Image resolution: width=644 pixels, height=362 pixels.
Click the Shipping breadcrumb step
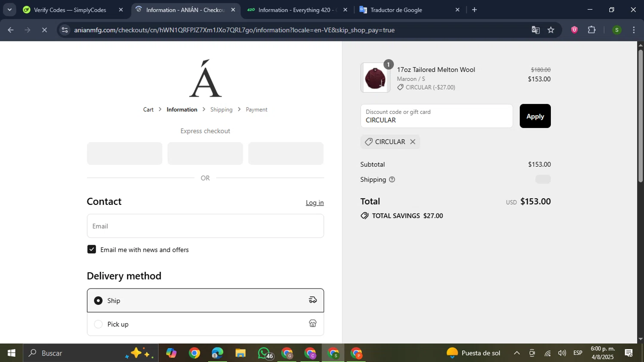click(222, 110)
